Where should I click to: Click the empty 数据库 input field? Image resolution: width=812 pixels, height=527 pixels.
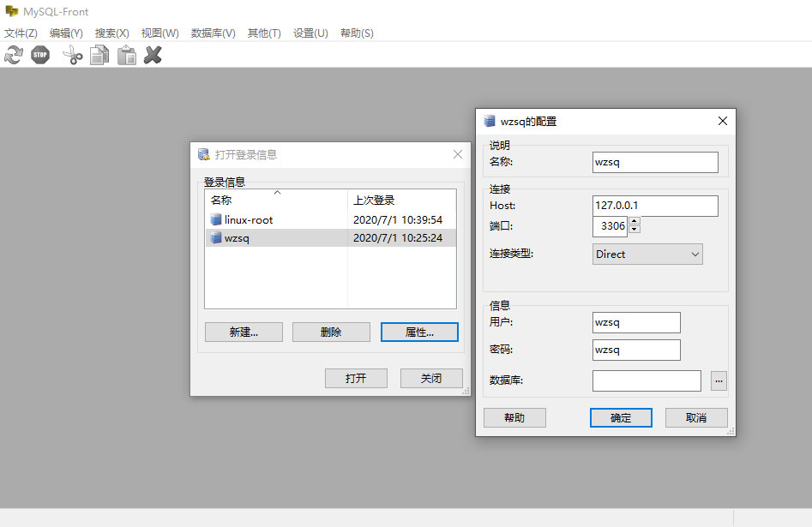tap(647, 381)
